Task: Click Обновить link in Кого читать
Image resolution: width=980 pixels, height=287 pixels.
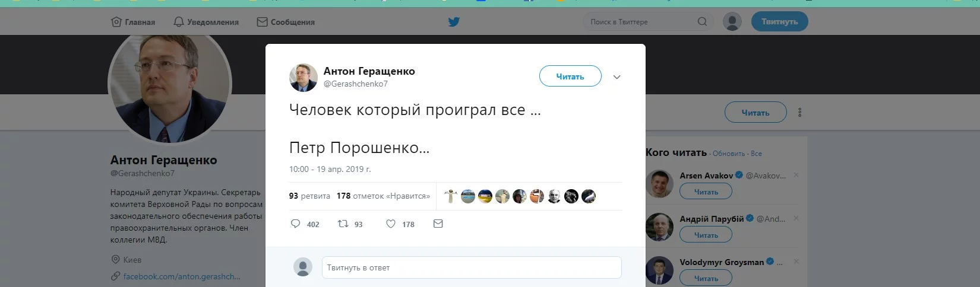Action: 728,154
